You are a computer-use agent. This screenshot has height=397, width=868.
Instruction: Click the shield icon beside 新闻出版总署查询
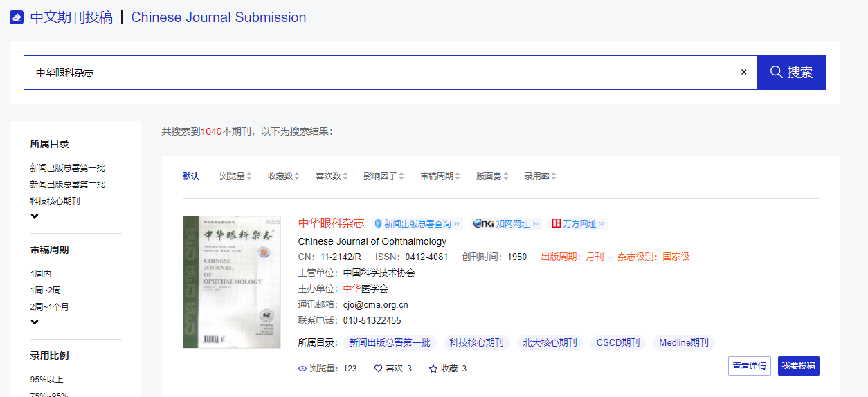(378, 224)
